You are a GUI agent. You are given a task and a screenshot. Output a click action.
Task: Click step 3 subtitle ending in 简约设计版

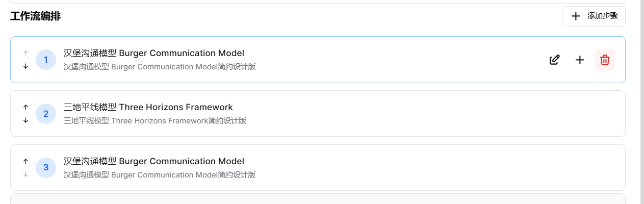(160, 175)
